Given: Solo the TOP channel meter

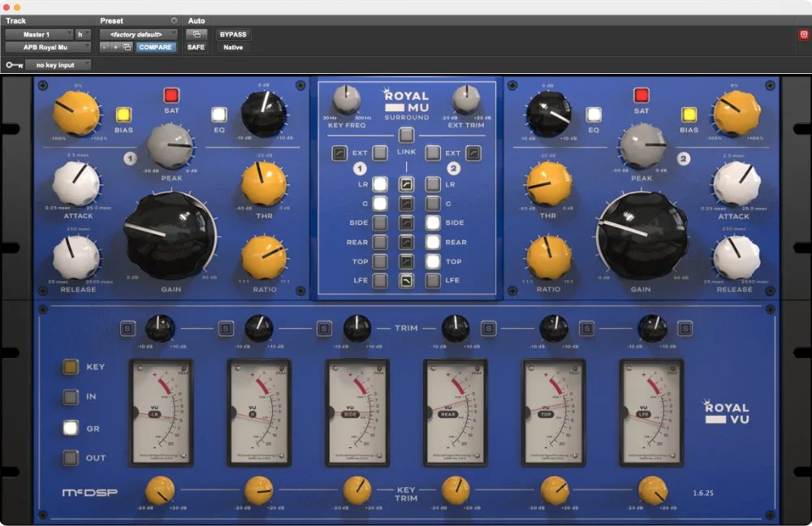Looking at the screenshot, I should coord(587,328).
